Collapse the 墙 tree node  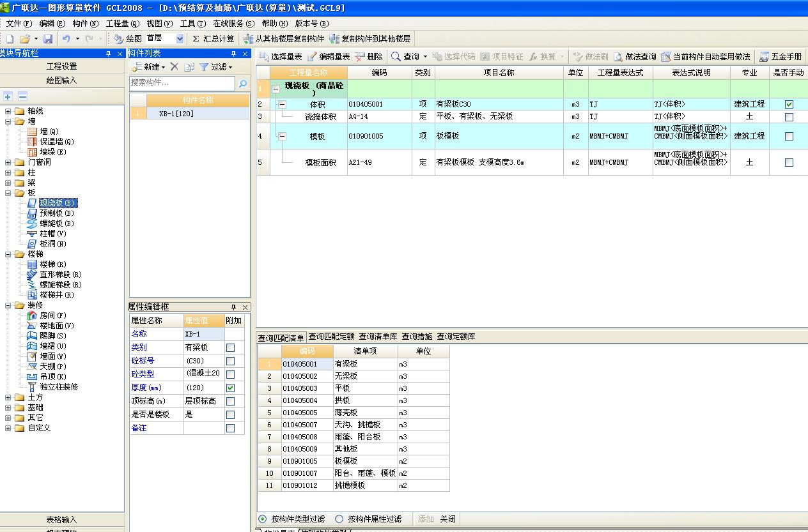click(x=8, y=121)
